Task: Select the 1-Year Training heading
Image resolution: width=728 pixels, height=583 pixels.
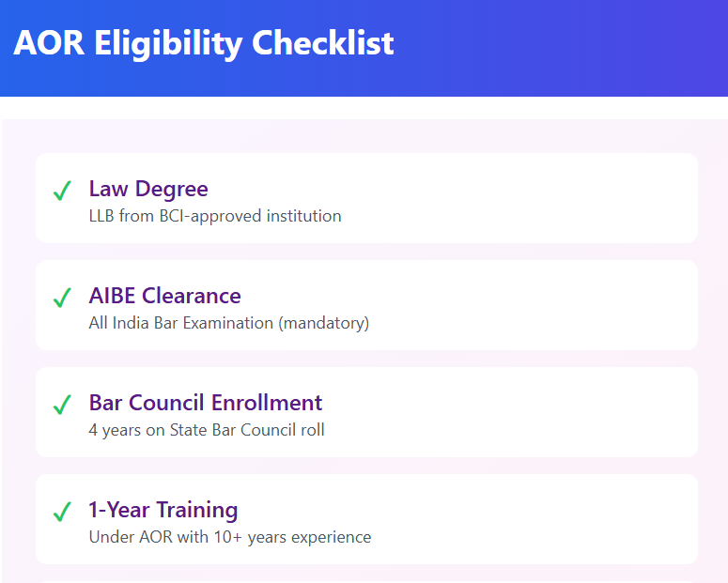Action: (163, 510)
